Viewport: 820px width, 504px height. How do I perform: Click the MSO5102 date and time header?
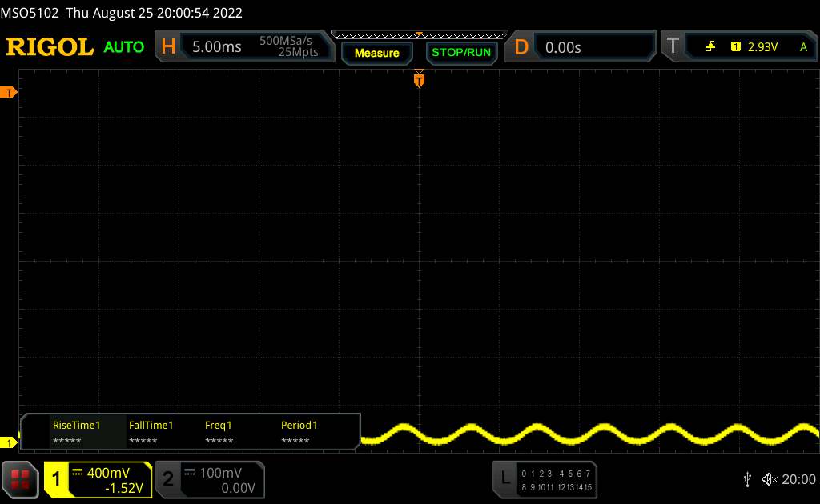tap(122, 13)
